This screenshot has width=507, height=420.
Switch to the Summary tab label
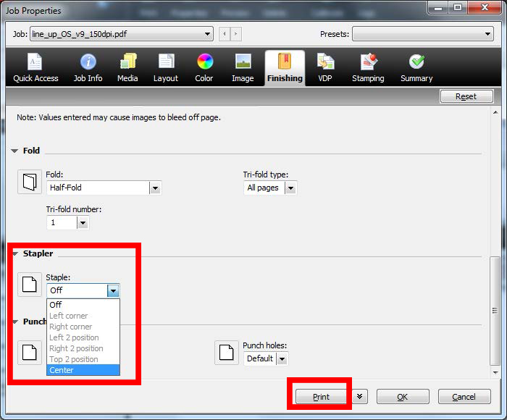[416, 78]
